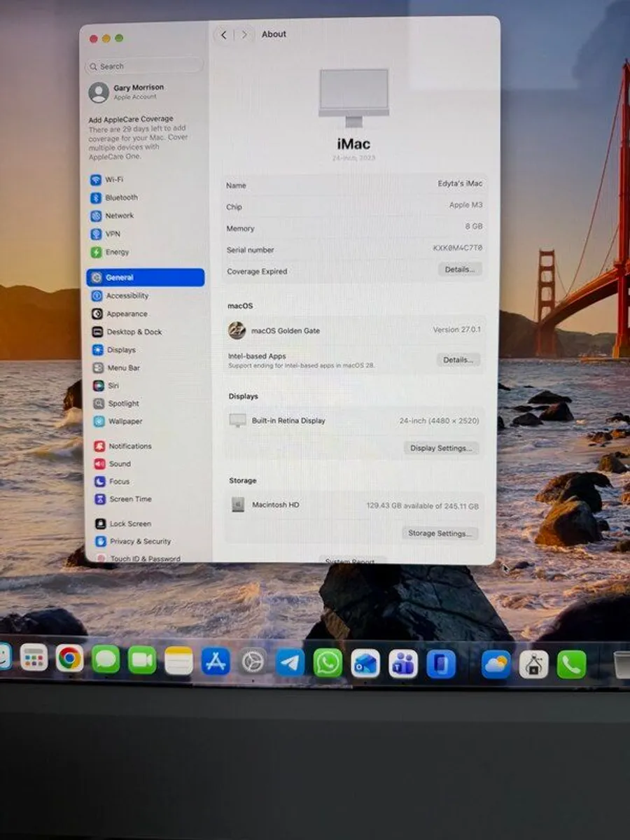
Task: Click the memory value "8 GB"
Action: coord(473,227)
